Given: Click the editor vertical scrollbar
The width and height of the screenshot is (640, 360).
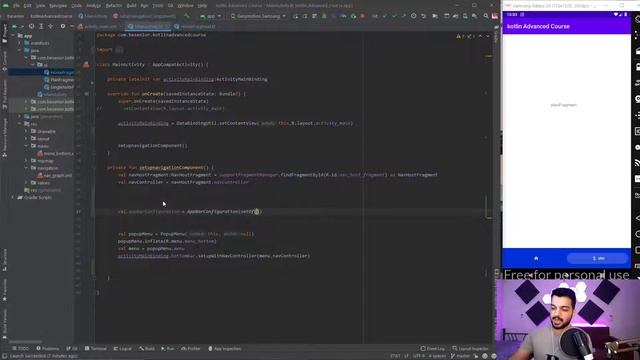Looking at the screenshot, I should [x=489, y=188].
